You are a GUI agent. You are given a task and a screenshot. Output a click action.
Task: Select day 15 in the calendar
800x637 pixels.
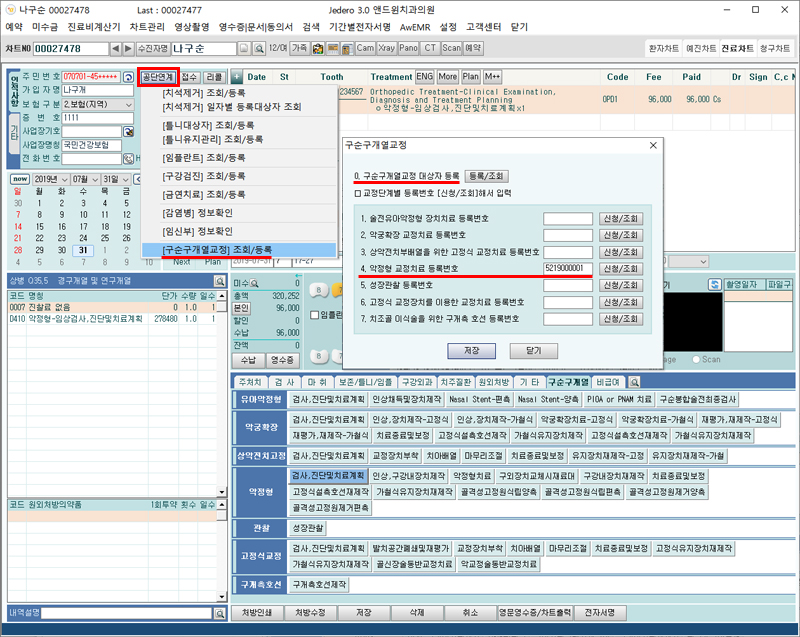click(x=39, y=226)
